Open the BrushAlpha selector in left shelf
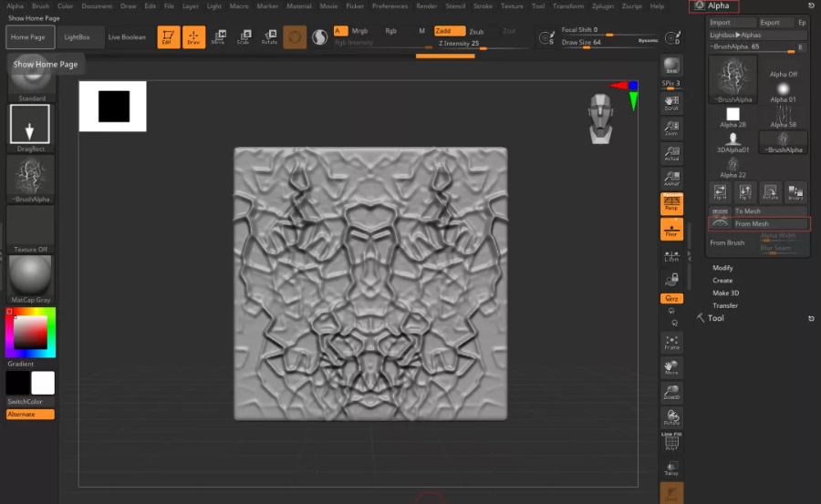This screenshot has height=504, width=821. (x=30, y=180)
